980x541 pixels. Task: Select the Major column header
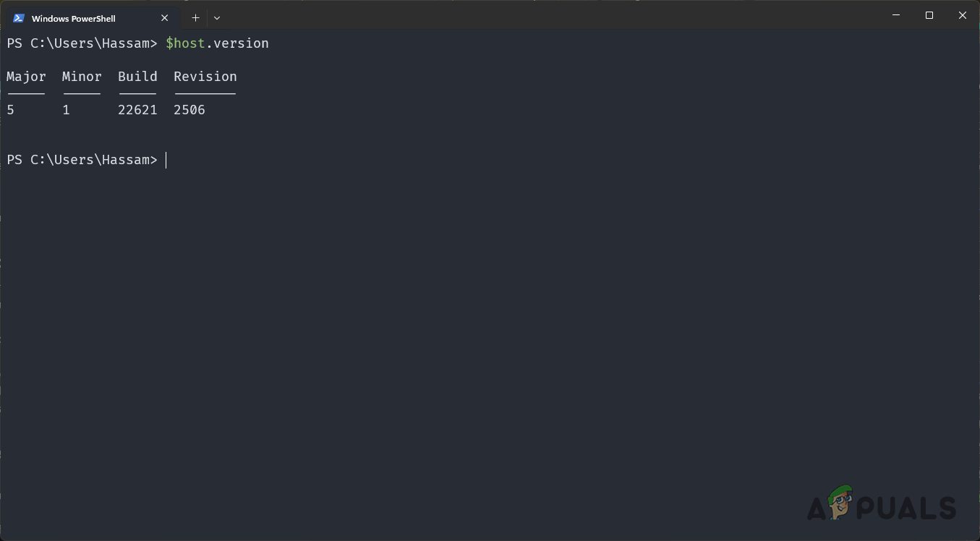[x=26, y=76]
